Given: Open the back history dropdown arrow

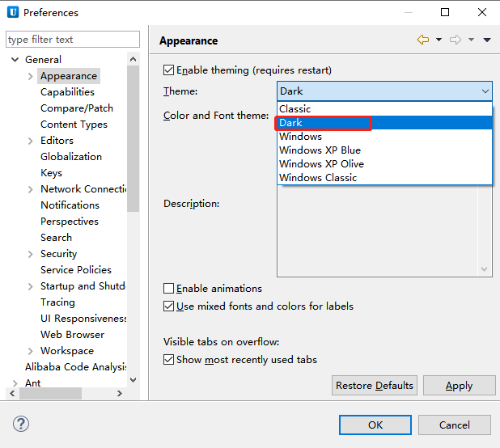Looking at the screenshot, I should (x=439, y=40).
